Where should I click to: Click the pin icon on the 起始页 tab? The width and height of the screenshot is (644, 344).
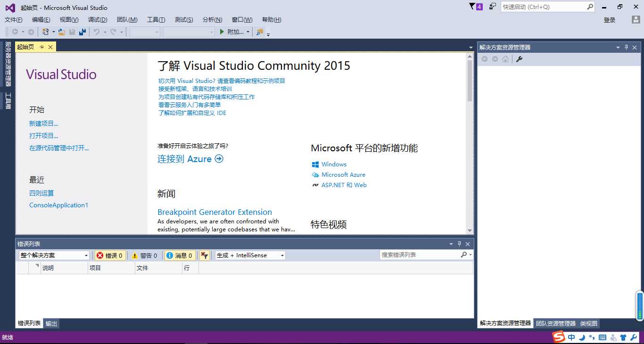tap(41, 47)
